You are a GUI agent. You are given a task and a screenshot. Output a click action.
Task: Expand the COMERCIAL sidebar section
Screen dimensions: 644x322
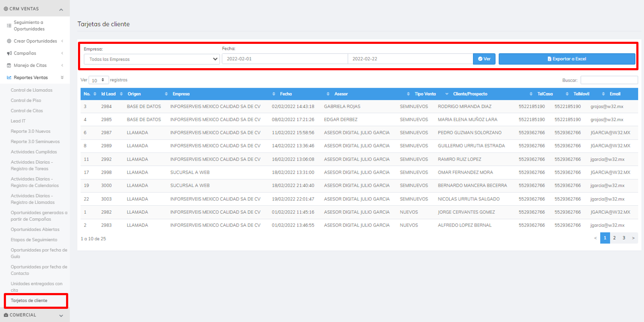coord(61,316)
